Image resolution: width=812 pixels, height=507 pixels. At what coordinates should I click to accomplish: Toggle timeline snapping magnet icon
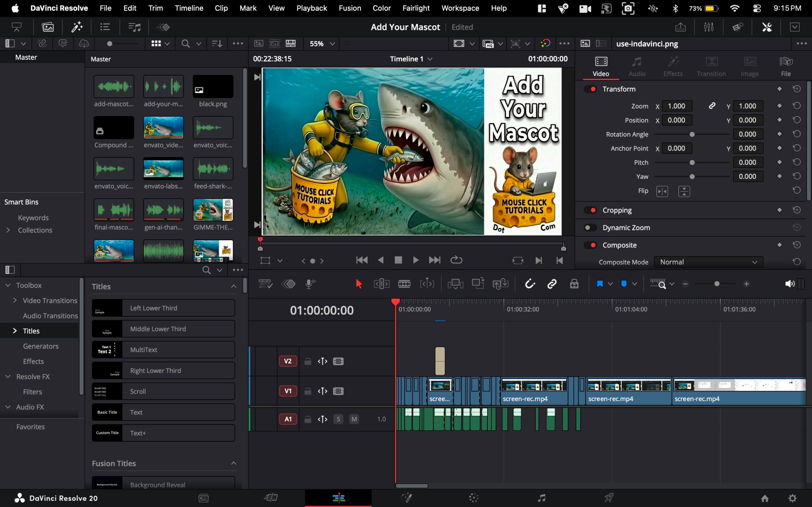pyautogui.click(x=530, y=284)
